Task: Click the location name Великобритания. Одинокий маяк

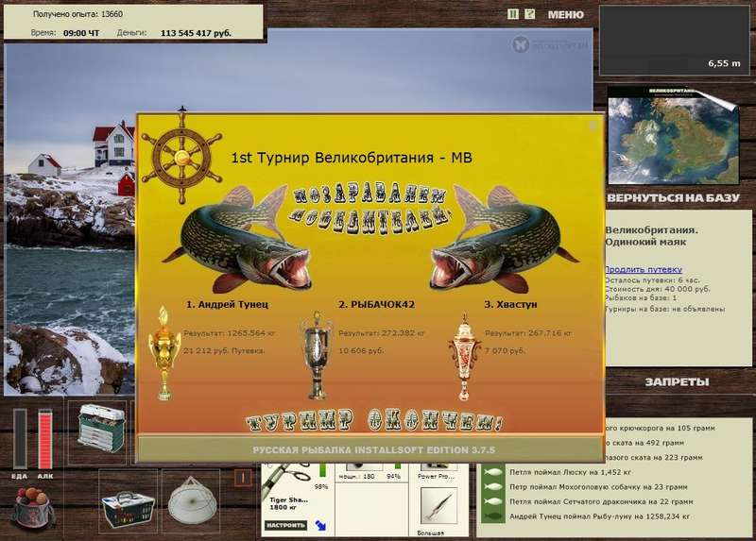Action: point(651,236)
